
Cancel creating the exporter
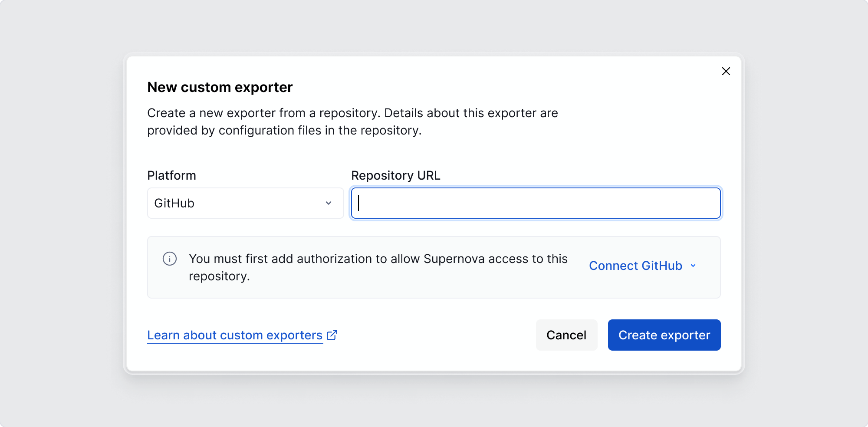[x=566, y=335]
